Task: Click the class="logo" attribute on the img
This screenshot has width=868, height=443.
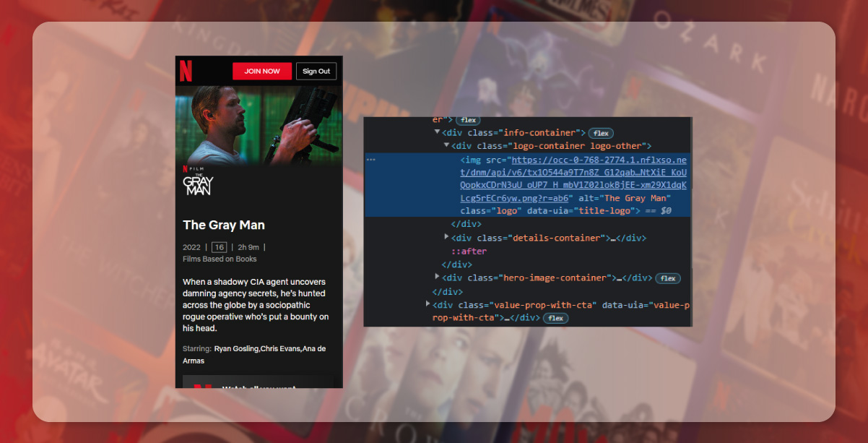Action: point(491,211)
